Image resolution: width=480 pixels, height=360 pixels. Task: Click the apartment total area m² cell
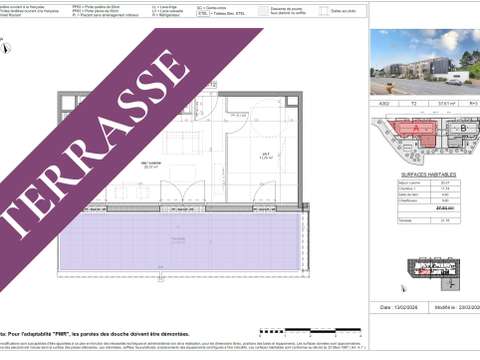click(447, 104)
